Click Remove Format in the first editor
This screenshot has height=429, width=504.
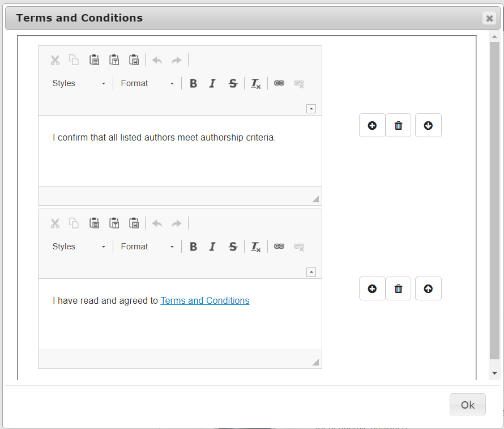pyautogui.click(x=255, y=83)
